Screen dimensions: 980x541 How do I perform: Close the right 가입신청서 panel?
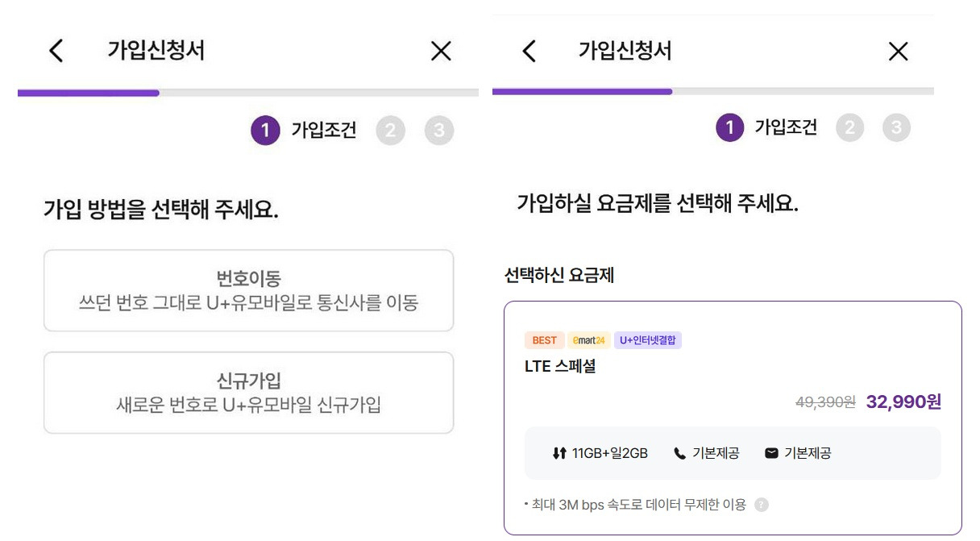coord(898,52)
